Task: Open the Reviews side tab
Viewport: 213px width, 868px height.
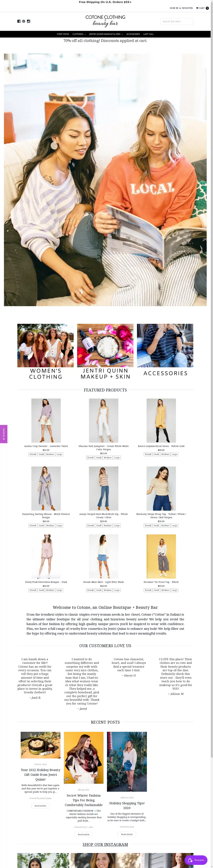Action: [x=4, y=434]
